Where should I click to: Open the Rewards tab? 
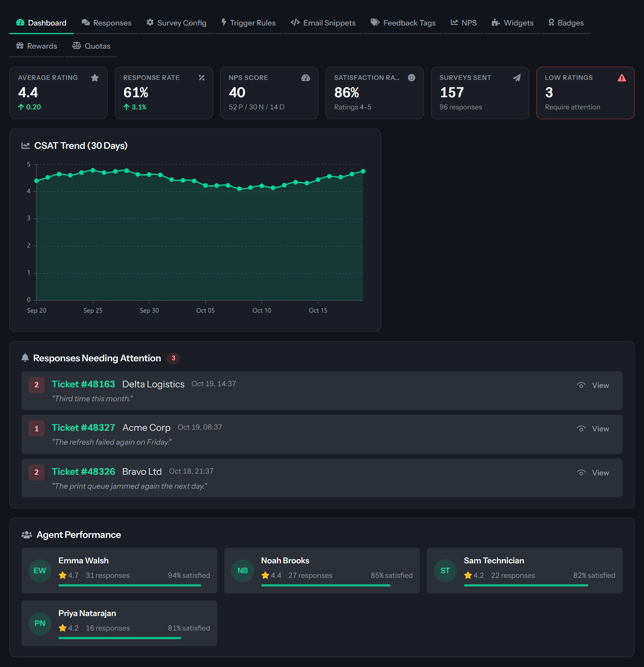(36, 46)
